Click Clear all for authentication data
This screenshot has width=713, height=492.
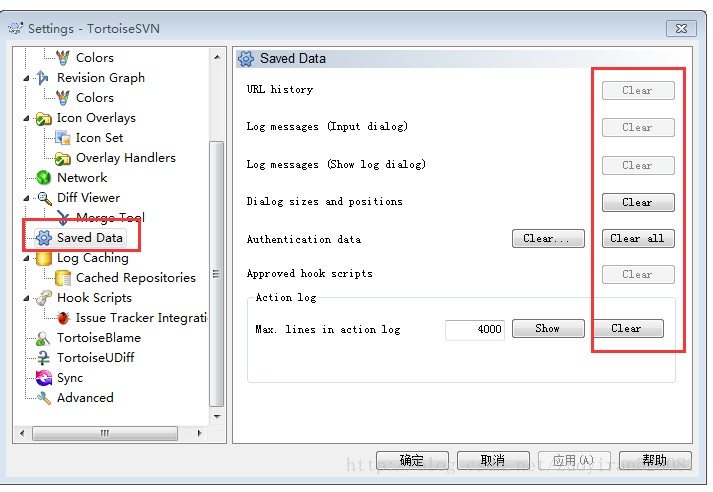tap(638, 238)
